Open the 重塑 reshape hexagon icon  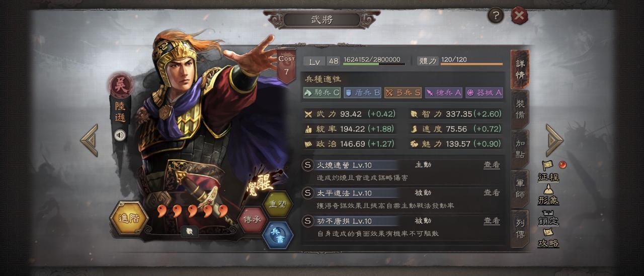click(277, 204)
